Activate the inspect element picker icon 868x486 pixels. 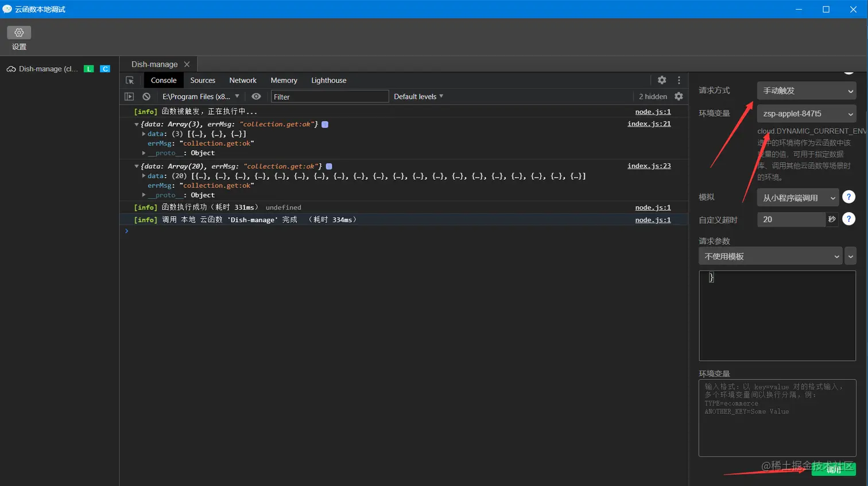click(x=130, y=80)
